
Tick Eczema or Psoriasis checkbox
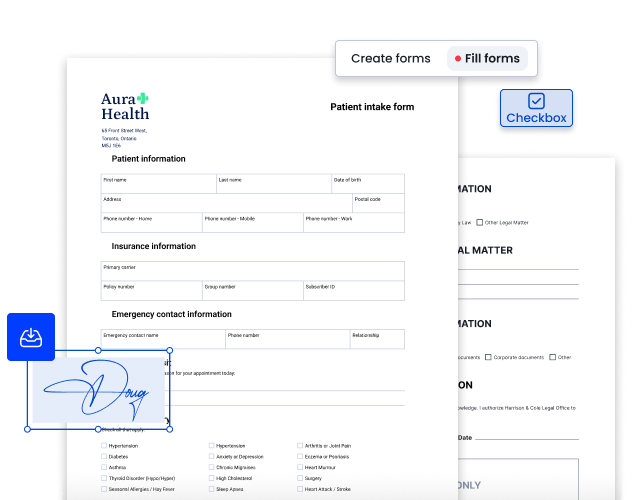pos(300,456)
